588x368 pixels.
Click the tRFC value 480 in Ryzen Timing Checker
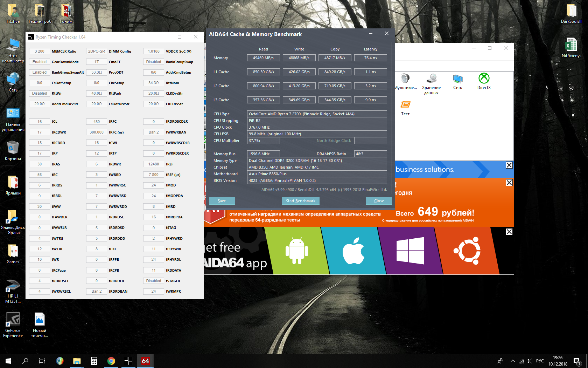click(97, 122)
